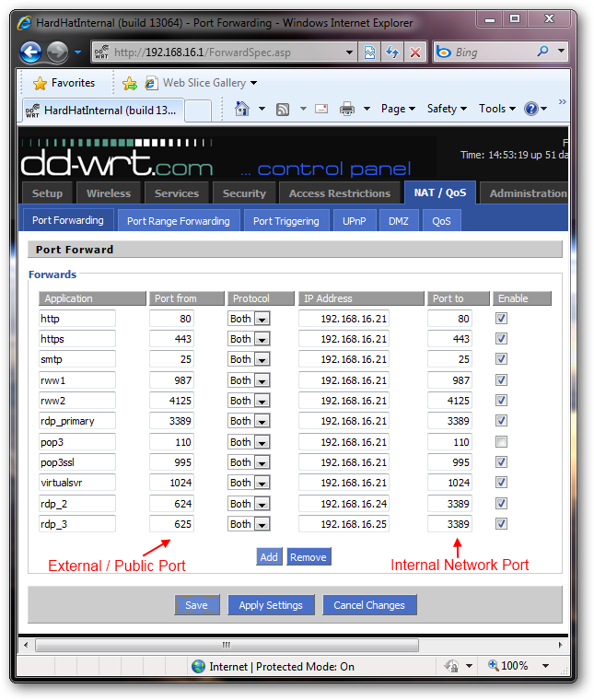Click the Print icon in the command bar
Viewport: 594px width, 700px height.
[347, 109]
